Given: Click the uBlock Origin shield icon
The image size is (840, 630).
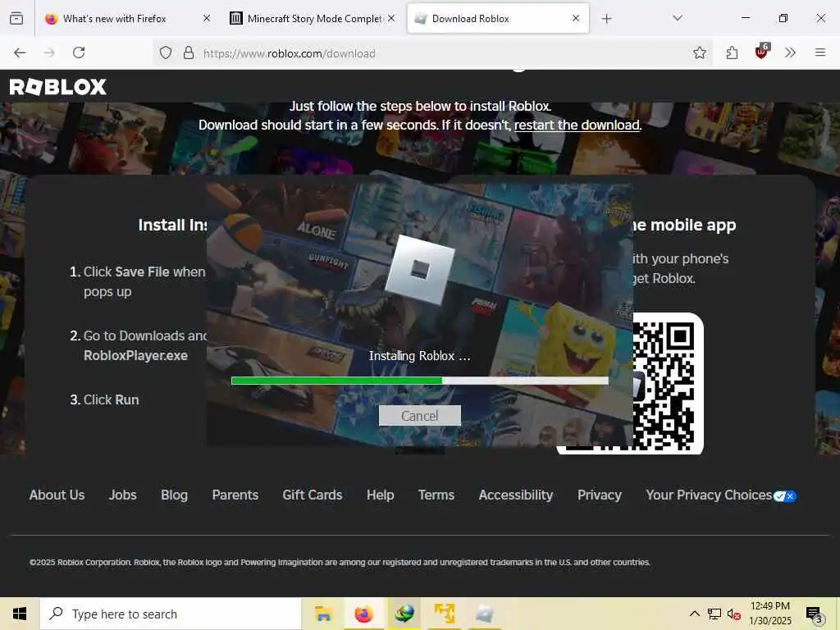Looking at the screenshot, I should click(x=761, y=52).
